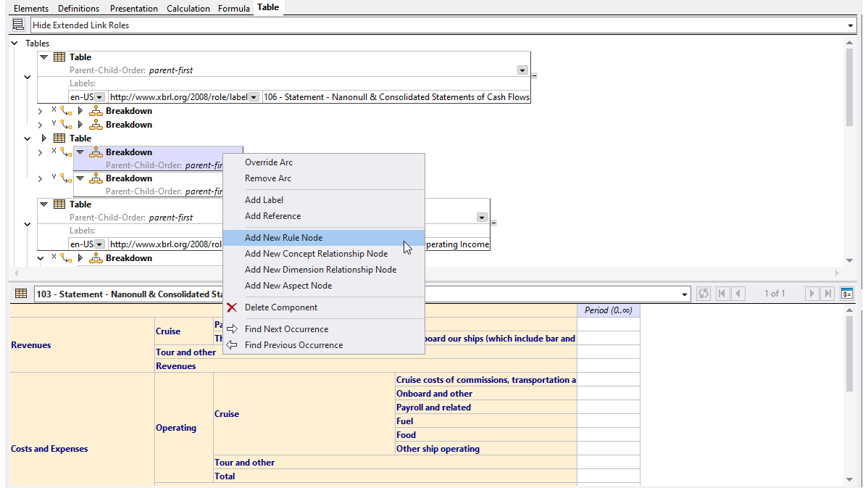The width and height of the screenshot is (868, 488).
Task: Expand the first X Breakdown node
Action: (40, 110)
